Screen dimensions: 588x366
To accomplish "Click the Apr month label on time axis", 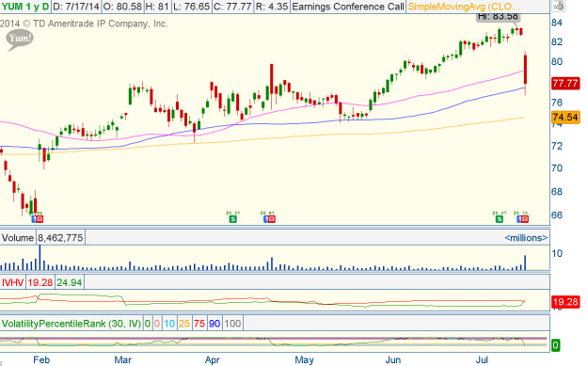I will click(x=213, y=360).
